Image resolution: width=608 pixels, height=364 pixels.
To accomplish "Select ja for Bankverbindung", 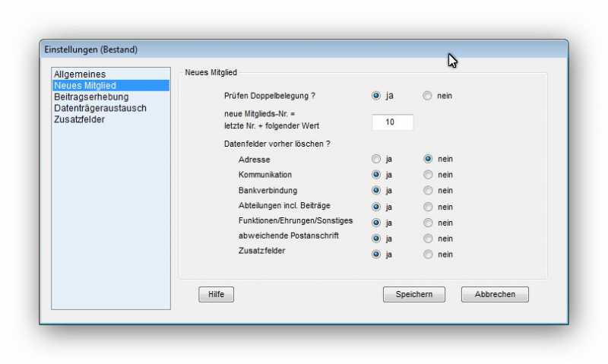I will 376,191.
